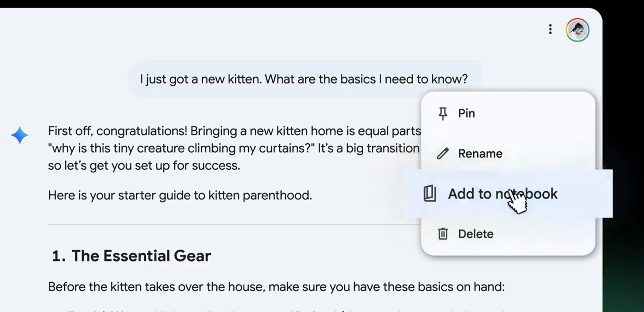
Task: Click the heading number 1.
Action: coord(58,256)
